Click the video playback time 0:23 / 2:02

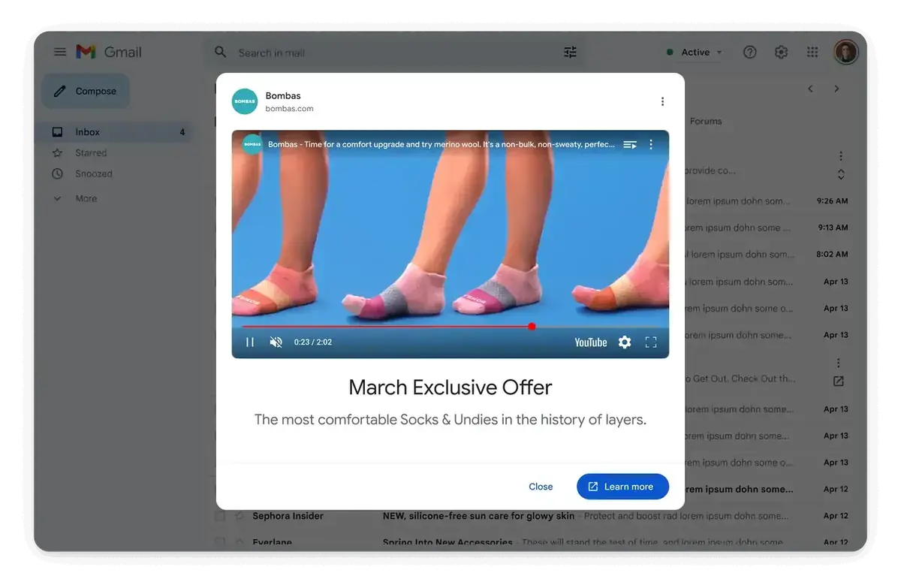(x=313, y=342)
